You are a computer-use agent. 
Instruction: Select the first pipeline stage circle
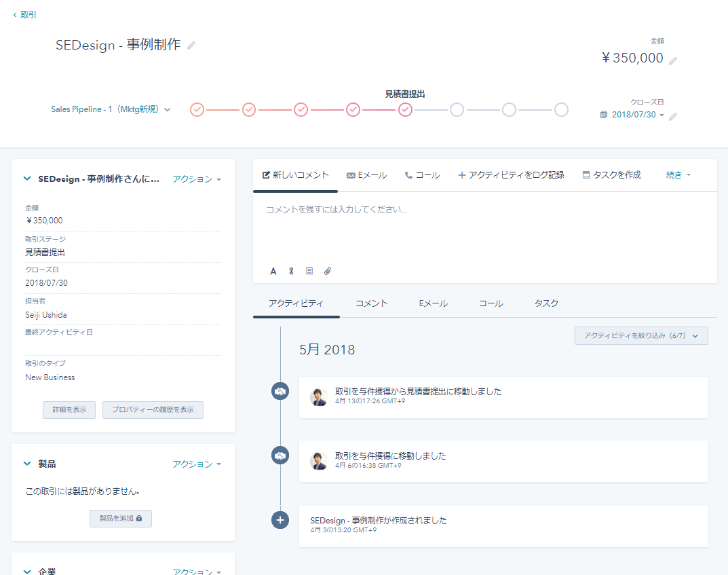coord(197,109)
